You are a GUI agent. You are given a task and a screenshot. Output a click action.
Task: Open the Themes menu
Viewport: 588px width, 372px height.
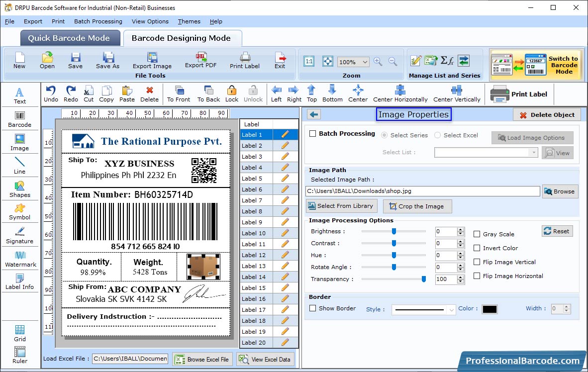[189, 21]
